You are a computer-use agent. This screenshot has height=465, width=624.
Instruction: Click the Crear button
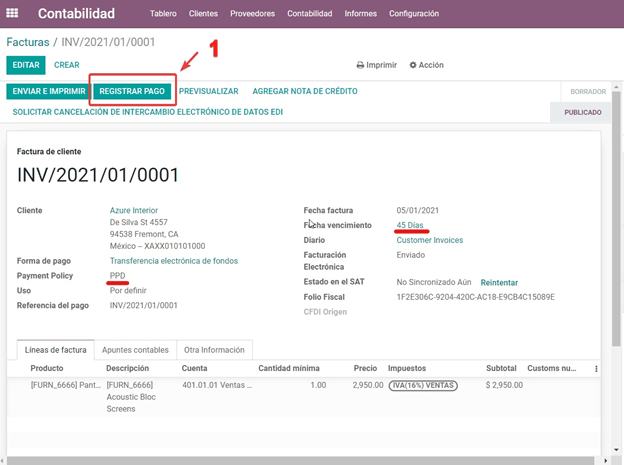(67, 65)
